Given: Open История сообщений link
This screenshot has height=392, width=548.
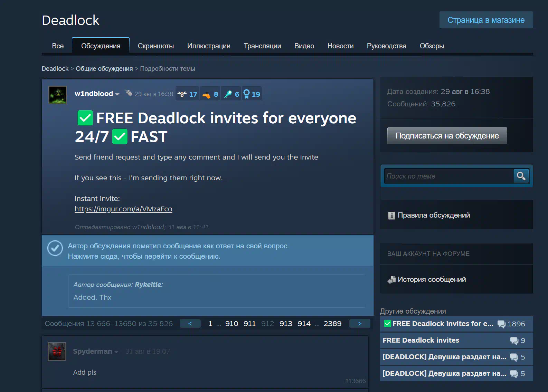Looking at the screenshot, I should tap(432, 279).
